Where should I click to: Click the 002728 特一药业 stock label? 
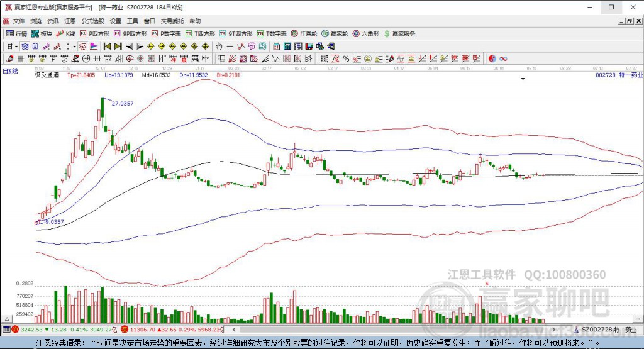[x=619, y=75]
